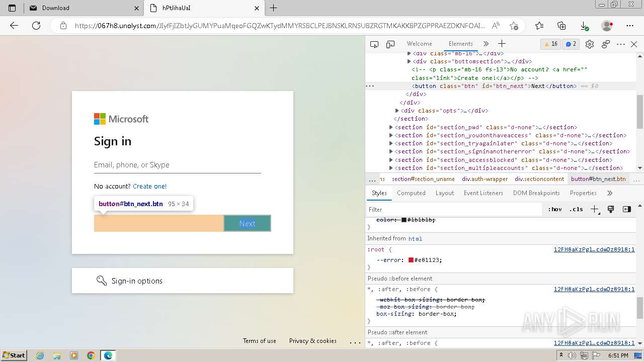Open stylesheet link beside :root rule
644x362 pixels.
coord(594,249)
